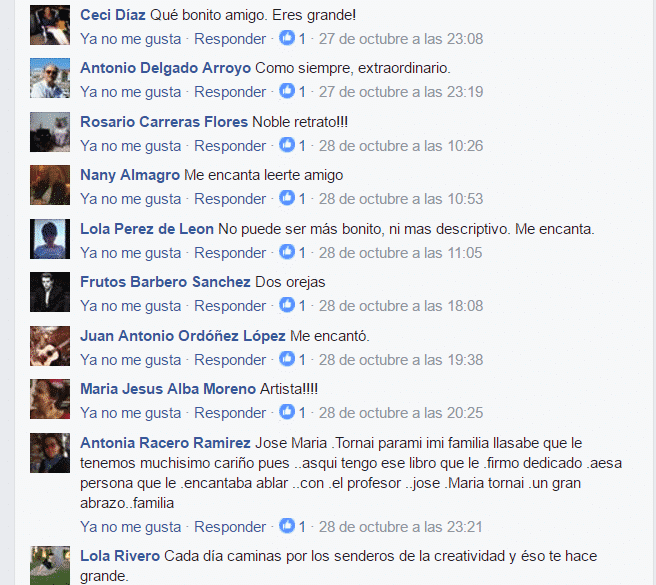
Task: Click like icon on Nany Almagro comment
Action: pyautogui.click(x=287, y=198)
